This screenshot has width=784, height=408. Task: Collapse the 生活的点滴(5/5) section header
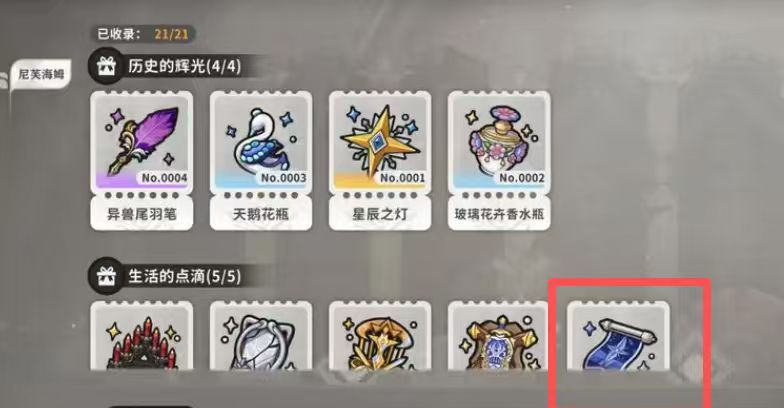click(x=175, y=276)
